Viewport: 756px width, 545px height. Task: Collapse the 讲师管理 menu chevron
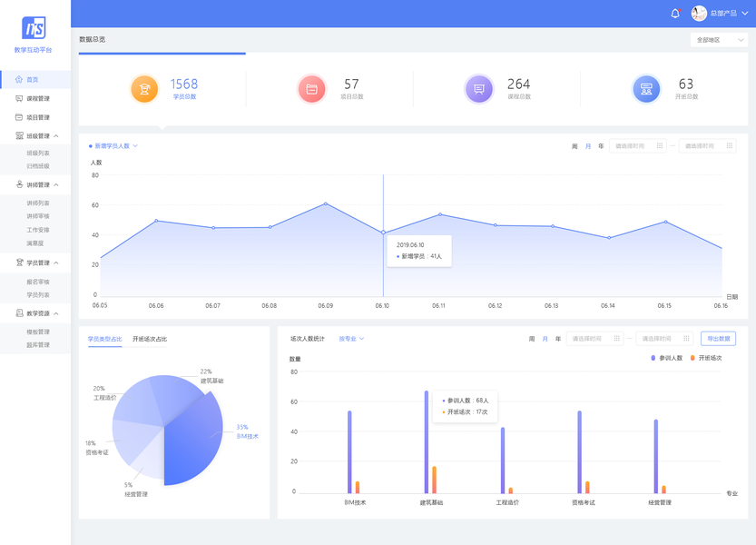pos(56,185)
